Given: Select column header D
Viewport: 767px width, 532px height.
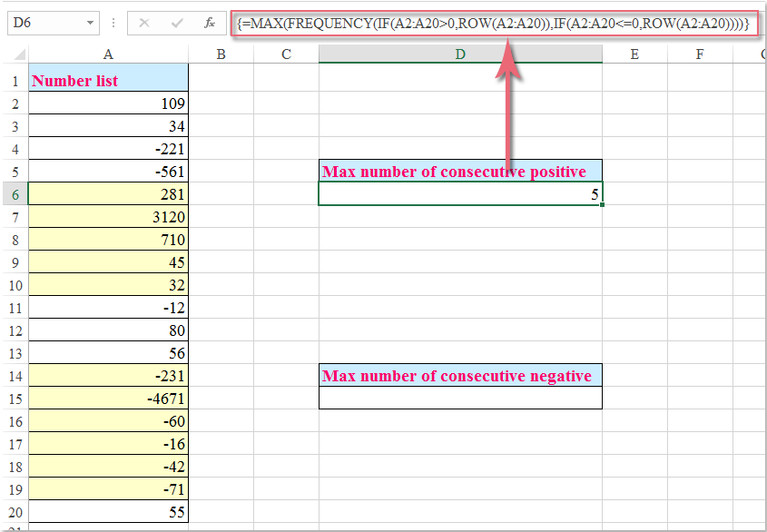Looking at the screenshot, I should click(x=460, y=54).
